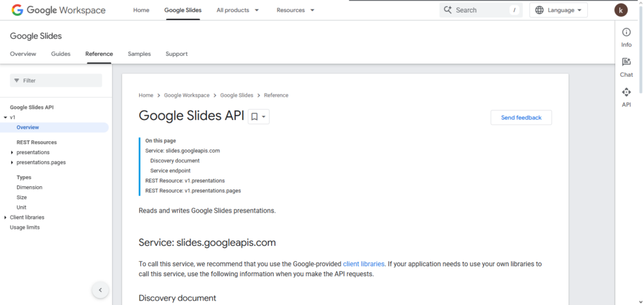Jump to 'REST Resource: v1.presentations' in On this page
This screenshot has height=305, width=644.
(185, 180)
